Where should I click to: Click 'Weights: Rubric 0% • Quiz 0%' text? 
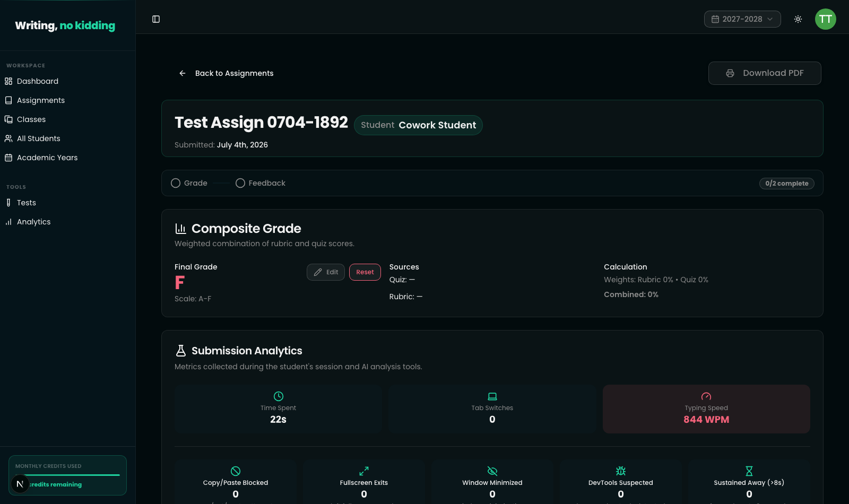(656, 280)
